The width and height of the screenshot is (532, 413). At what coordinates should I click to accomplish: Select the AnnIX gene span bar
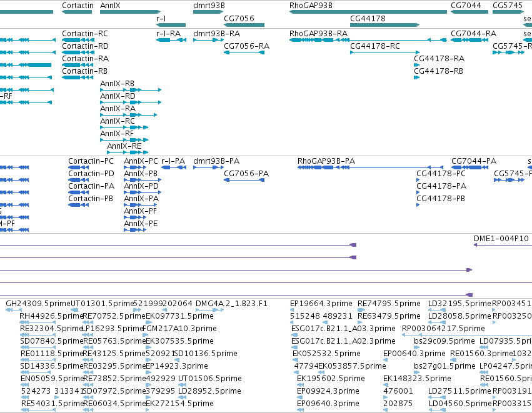tap(130, 12)
